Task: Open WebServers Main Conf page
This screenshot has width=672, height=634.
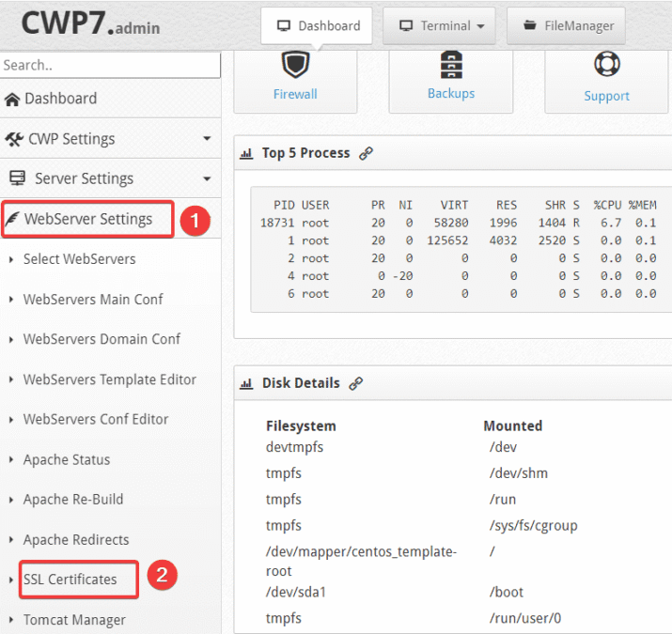Action: point(92,300)
